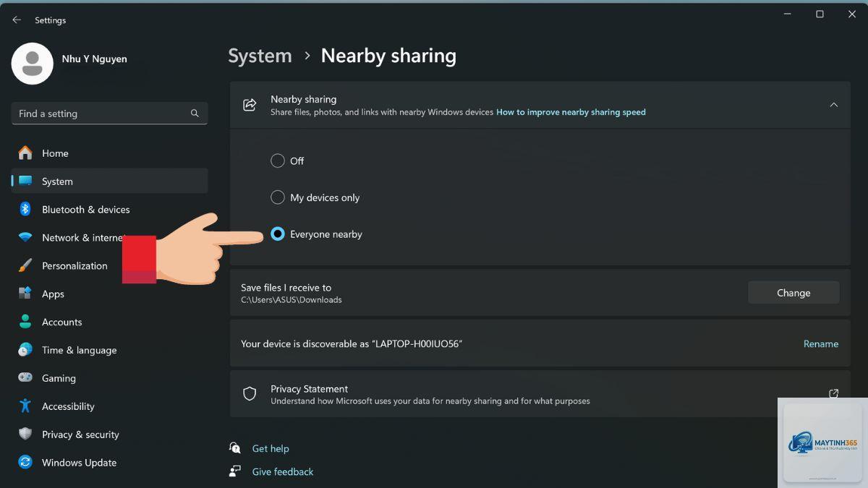Click the Gaming controller icon
This screenshot has width=868, height=488.
pyautogui.click(x=25, y=377)
